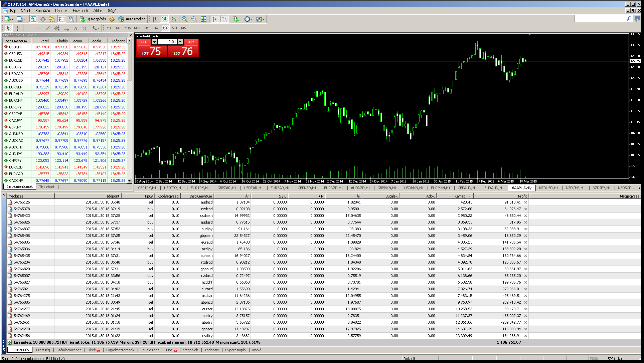Viewport: 644px width, 363px height.
Task: Sort orders by the Profit column header
Action: tap(501, 196)
